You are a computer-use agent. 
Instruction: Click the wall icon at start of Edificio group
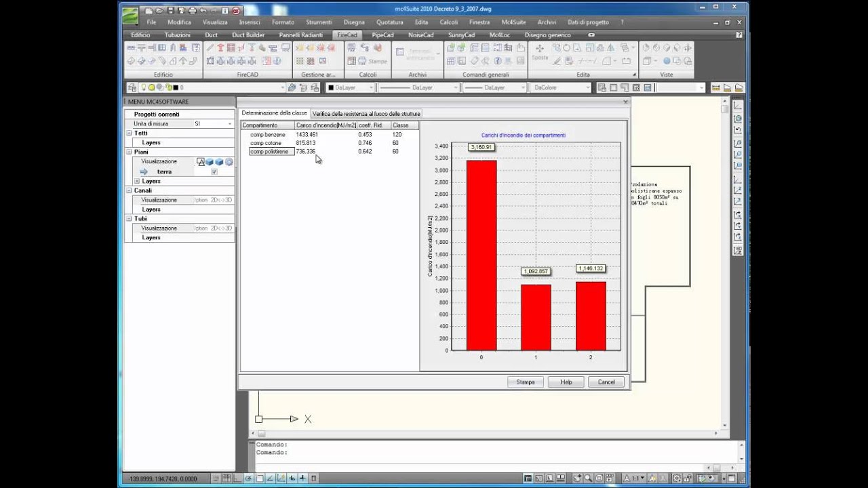[x=132, y=48]
